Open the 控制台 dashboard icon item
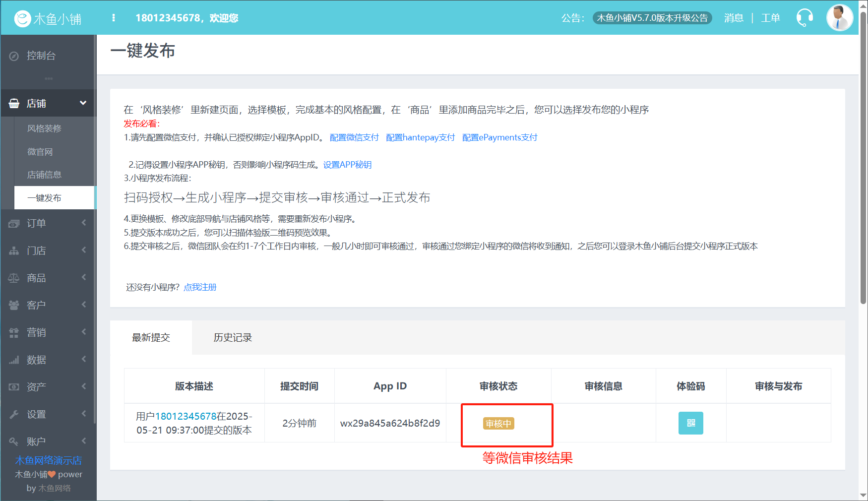Screen dimensions: 868x501 [x=14, y=56]
